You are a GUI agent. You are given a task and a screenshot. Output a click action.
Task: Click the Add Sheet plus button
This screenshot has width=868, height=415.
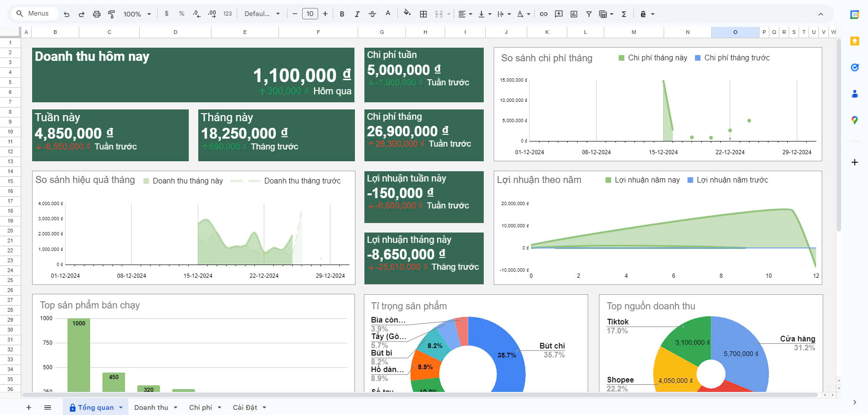[29, 407]
